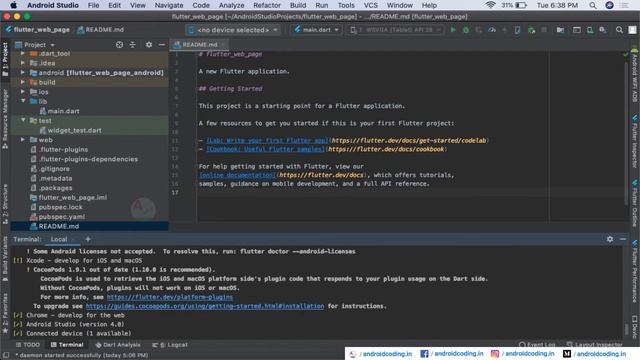640x360 pixels.
Task: Open the VCS menu
Action: coord(371,5)
